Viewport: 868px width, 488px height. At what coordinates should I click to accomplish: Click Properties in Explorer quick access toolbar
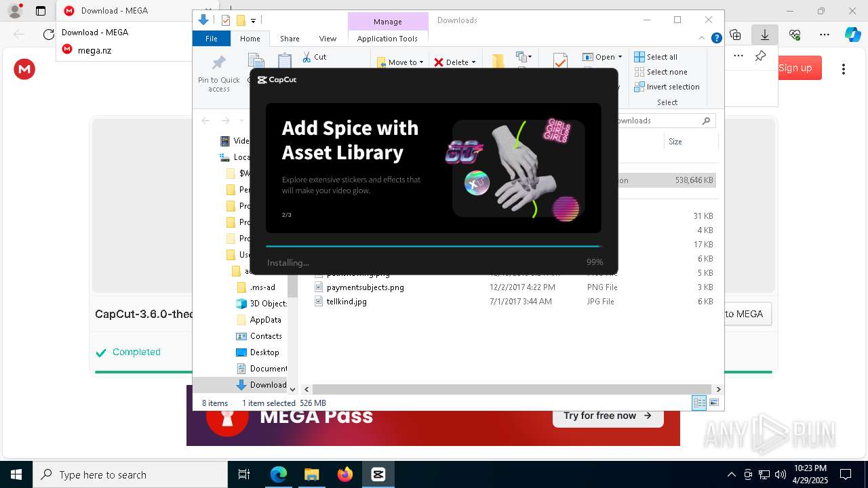point(226,20)
